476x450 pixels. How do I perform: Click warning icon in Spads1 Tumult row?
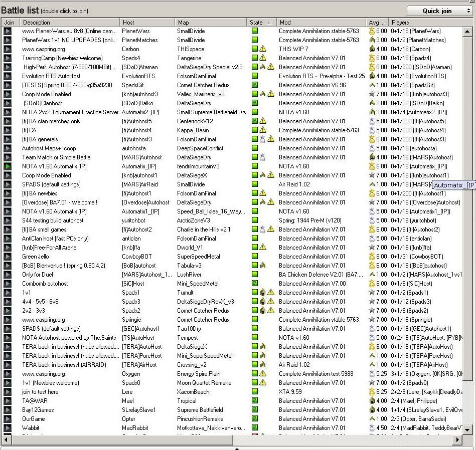tap(271, 292)
